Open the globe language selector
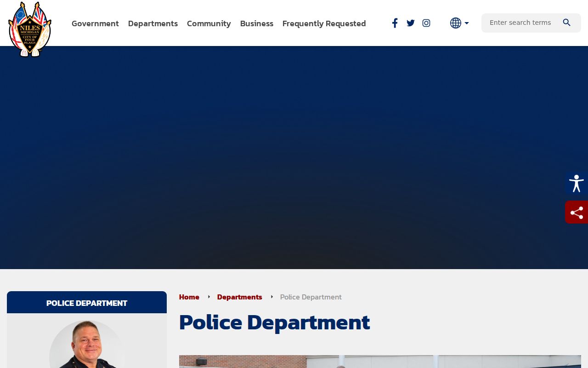 (x=459, y=23)
